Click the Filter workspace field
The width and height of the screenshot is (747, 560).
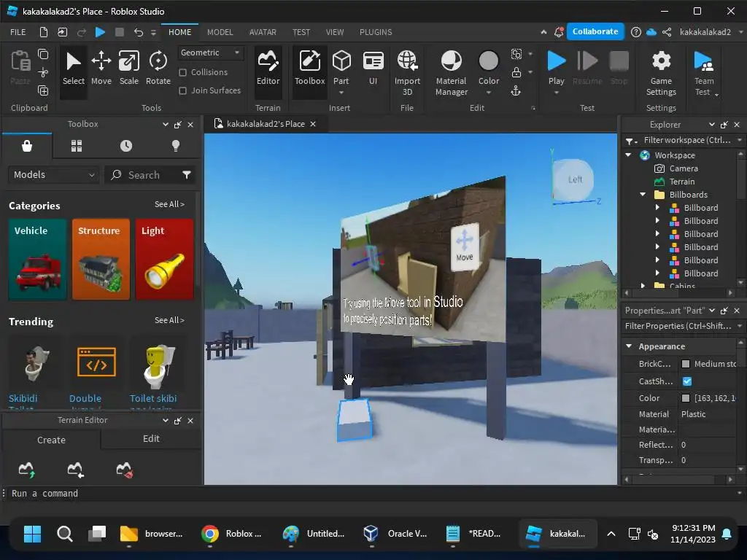pos(683,140)
